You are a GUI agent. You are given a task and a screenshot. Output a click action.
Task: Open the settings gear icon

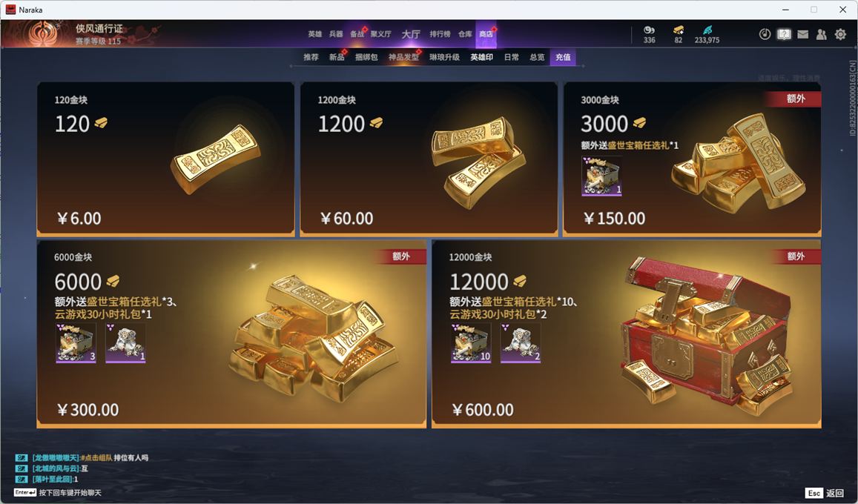(840, 34)
